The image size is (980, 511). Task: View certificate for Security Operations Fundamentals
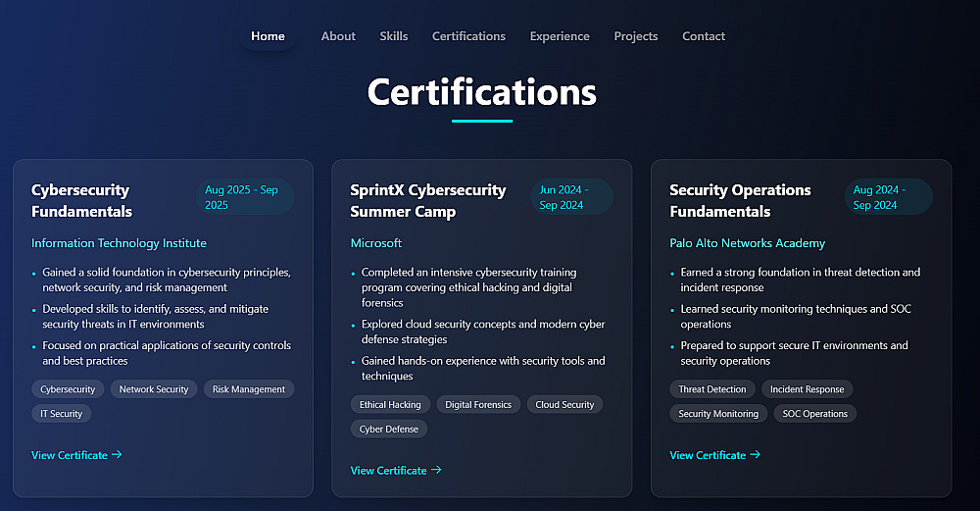[708, 455]
